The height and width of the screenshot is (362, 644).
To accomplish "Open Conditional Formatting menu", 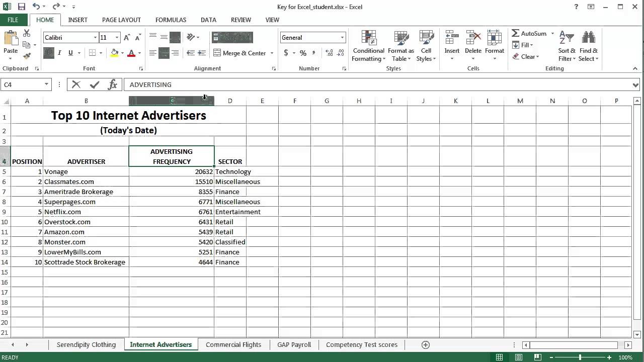I will pyautogui.click(x=368, y=46).
